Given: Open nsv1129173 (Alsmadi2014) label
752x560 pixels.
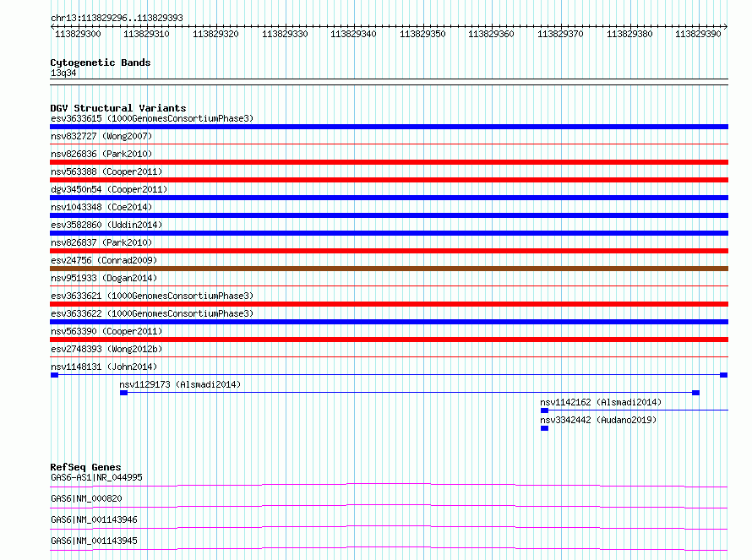Looking at the screenshot, I should [x=180, y=384].
